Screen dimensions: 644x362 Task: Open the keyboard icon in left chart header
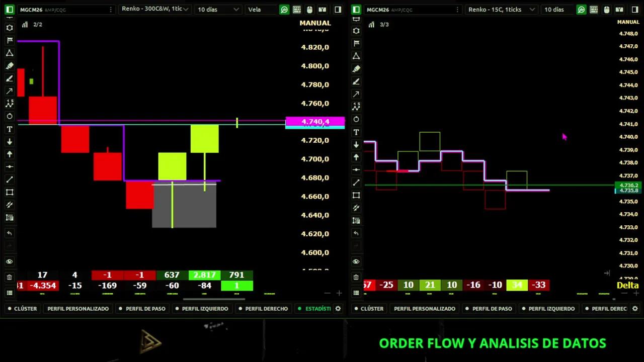(297, 10)
